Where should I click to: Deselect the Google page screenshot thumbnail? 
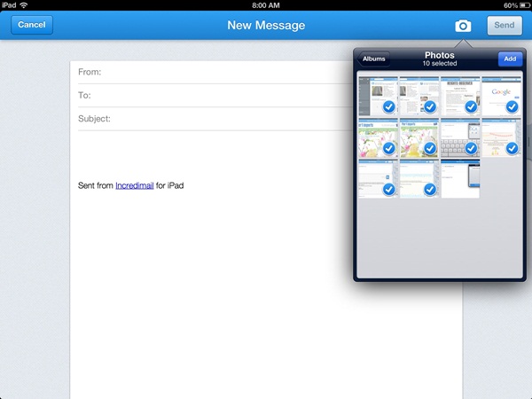[501, 96]
